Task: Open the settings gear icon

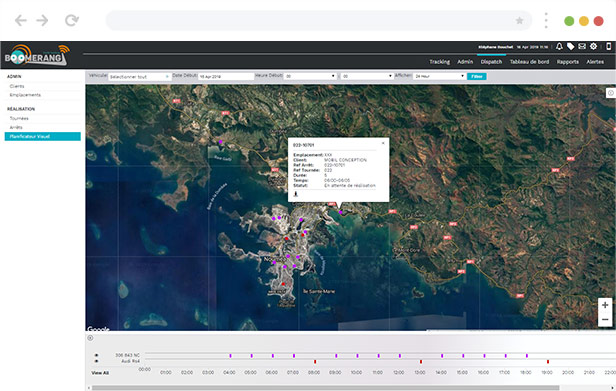Action: click(593, 46)
